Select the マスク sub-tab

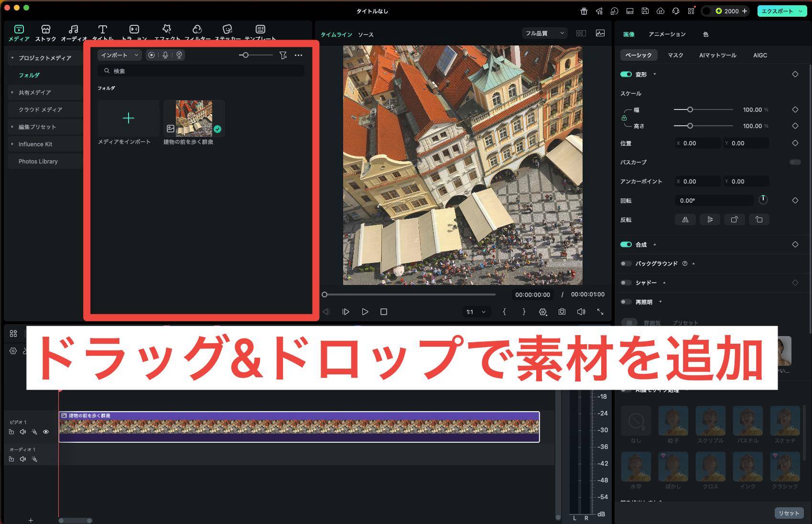click(x=675, y=55)
